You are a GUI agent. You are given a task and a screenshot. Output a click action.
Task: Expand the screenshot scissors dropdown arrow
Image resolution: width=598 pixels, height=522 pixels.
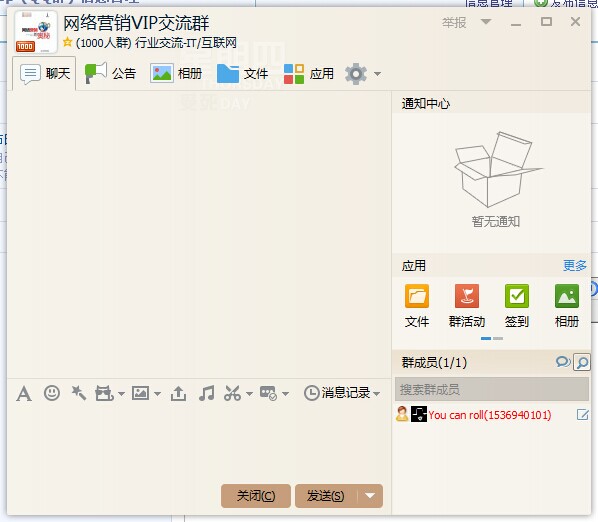coord(249,394)
